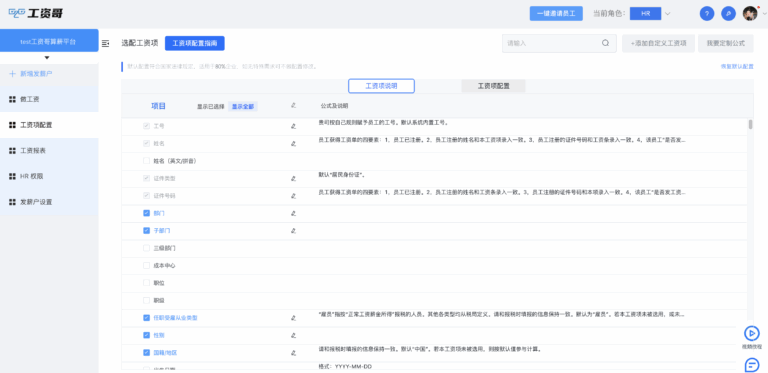Click the 我要定制公式 button
This screenshot has height=373, width=768.
pos(726,43)
